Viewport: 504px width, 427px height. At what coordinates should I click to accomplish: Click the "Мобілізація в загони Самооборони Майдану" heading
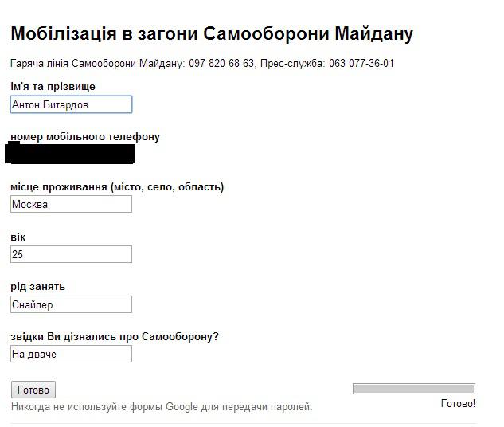pyautogui.click(x=211, y=34)
